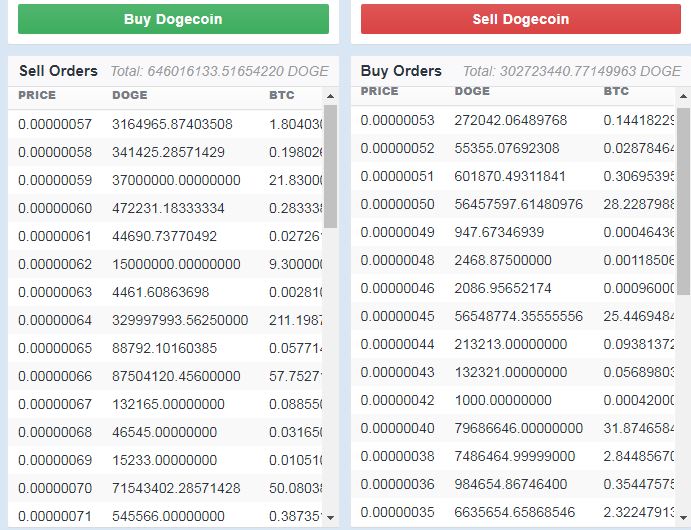691x530 pixels.
Task: Click the Buy Orders panel title
Action: pos(401,71)
